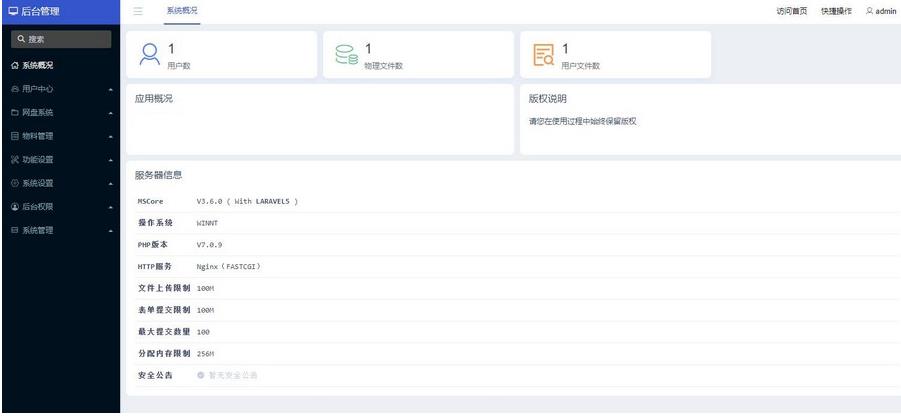Click the folder icon beside 网盘系统

coord(16,113)
